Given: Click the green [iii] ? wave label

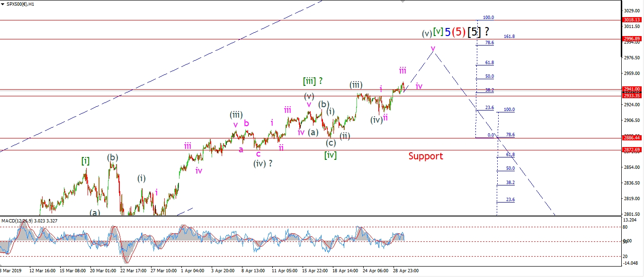Looking at the screenshot, I should (313, 81).
